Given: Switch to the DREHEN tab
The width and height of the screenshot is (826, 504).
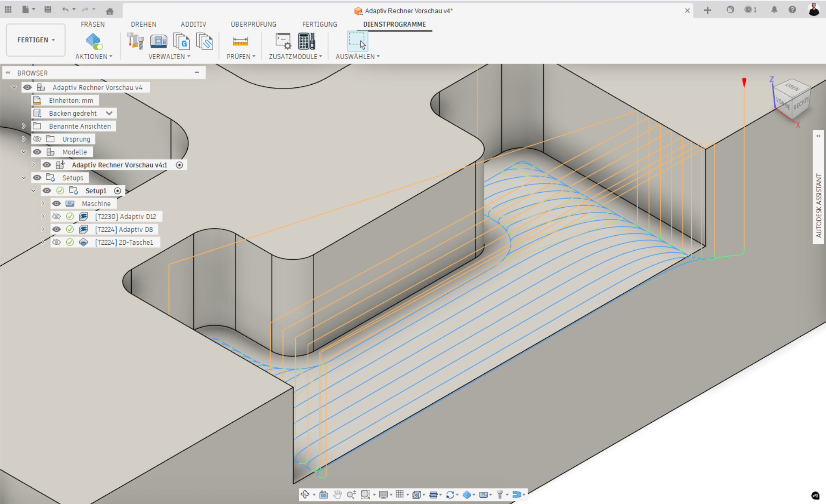Looking at the screenshot, I should point(143,24).
